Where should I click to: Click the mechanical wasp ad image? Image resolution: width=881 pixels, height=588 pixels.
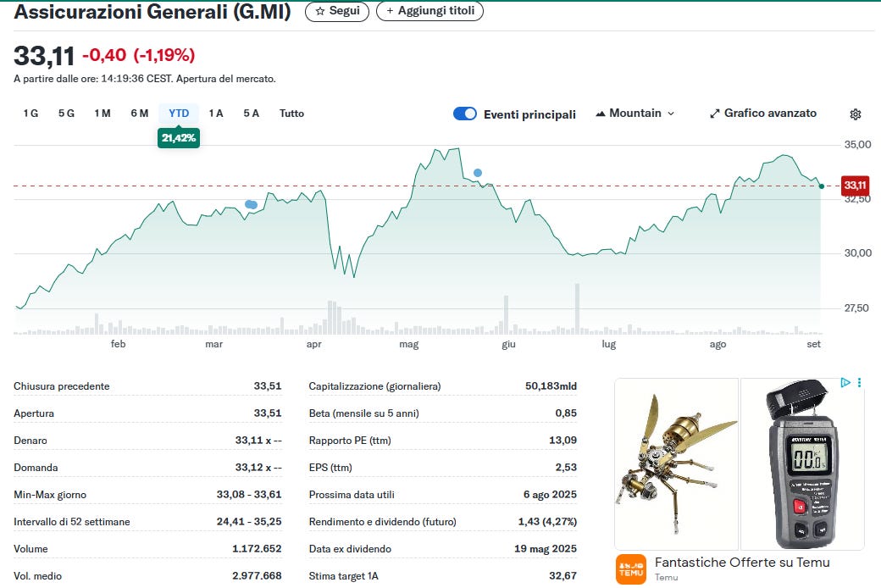[x=677, y=463]
